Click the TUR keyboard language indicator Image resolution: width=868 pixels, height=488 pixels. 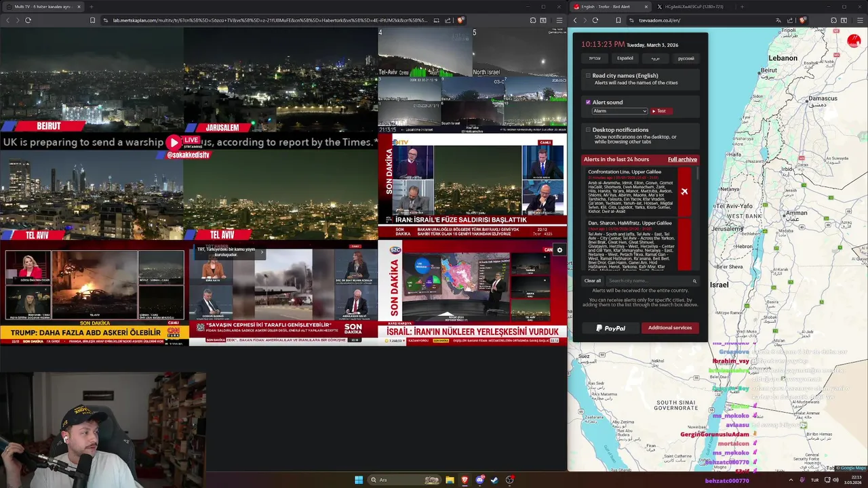click(814, 480)
